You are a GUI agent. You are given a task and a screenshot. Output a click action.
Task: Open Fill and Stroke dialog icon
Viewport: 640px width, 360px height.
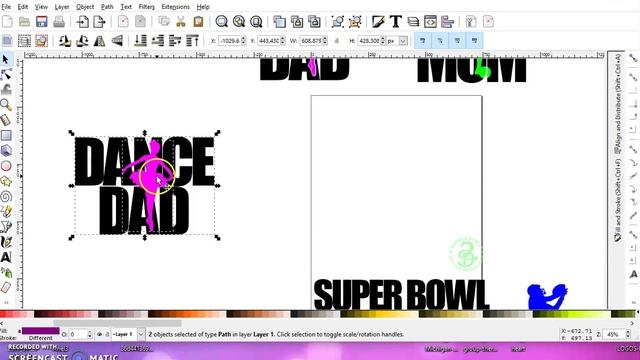pos(378,22)
